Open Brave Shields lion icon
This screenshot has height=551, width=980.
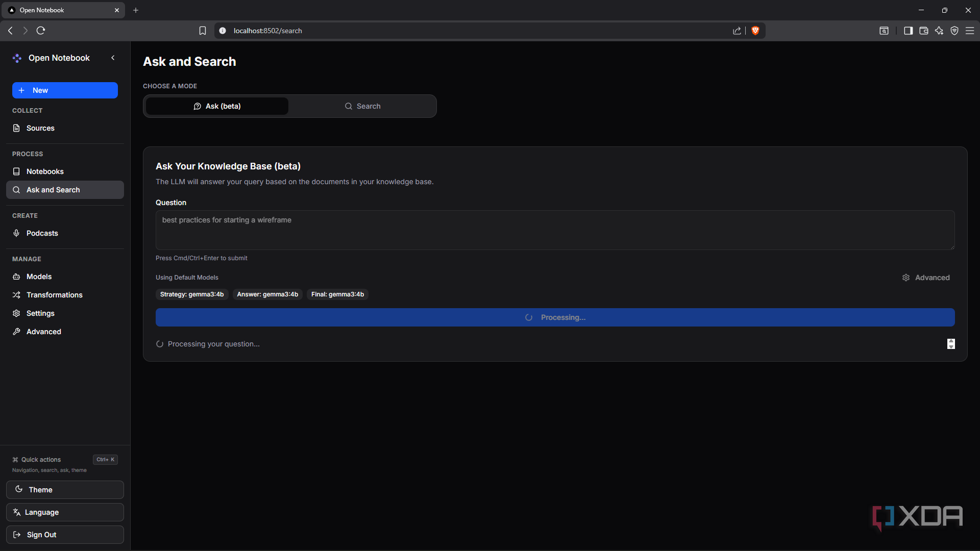(755, 31)
